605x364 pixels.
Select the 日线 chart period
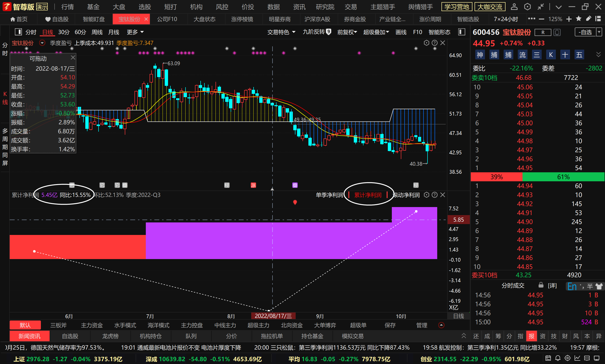tap(48, 32)
